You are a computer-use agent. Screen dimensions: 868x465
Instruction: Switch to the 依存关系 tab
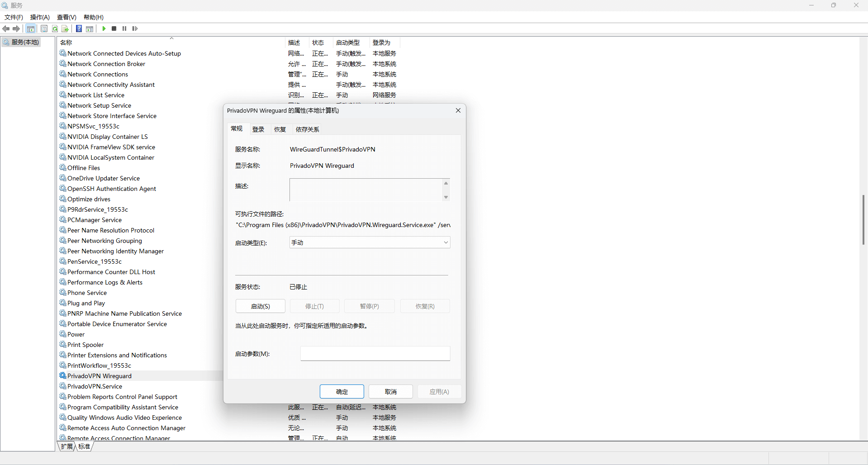308,129
